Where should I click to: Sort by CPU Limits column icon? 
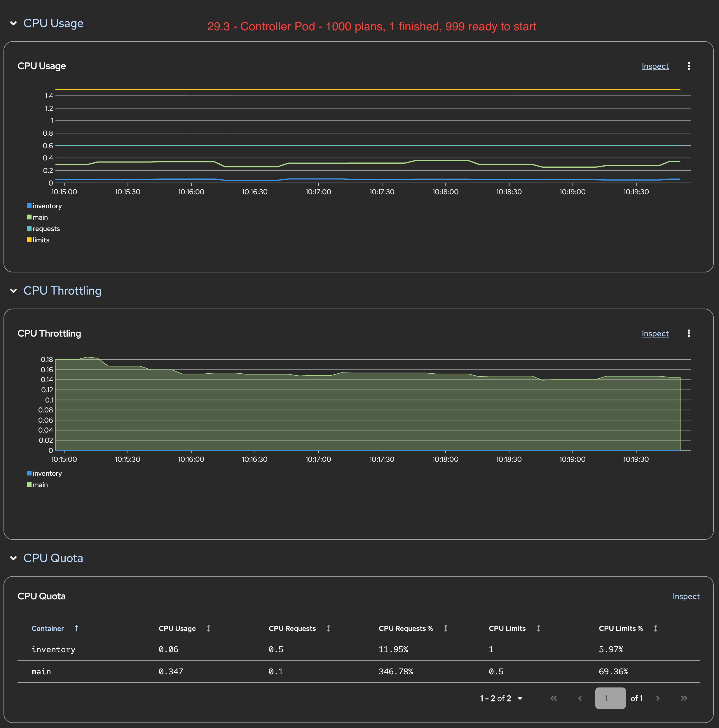538,628
